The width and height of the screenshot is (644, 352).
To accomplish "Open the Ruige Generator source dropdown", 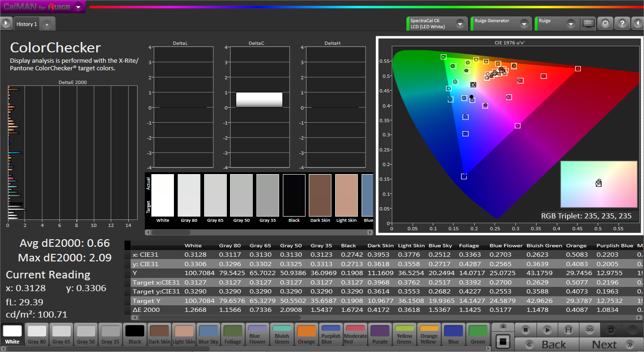I will pyautogui.click(x=524, y=24).
